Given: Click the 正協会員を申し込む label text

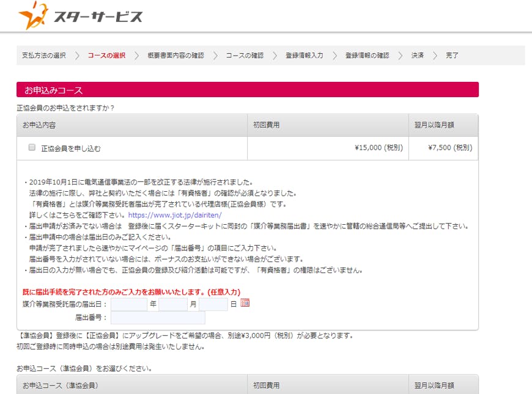Looking at the screenshot, I should [x=70, y=148].
